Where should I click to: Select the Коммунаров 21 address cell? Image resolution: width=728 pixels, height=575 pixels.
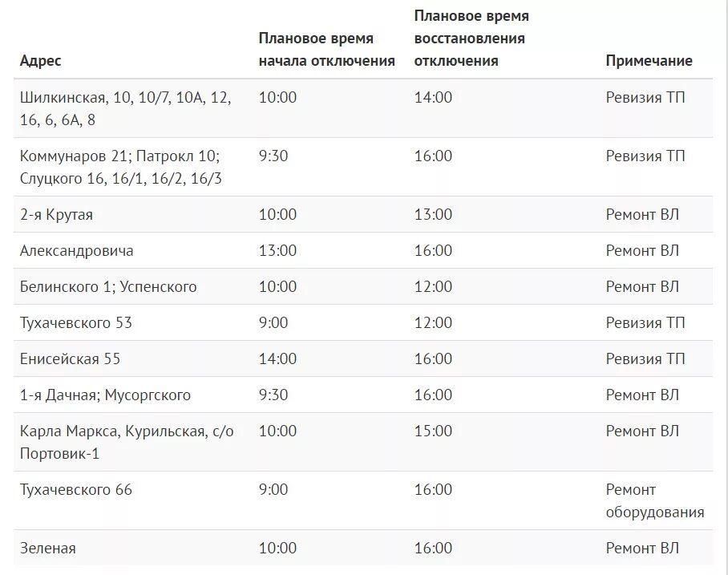121,167
